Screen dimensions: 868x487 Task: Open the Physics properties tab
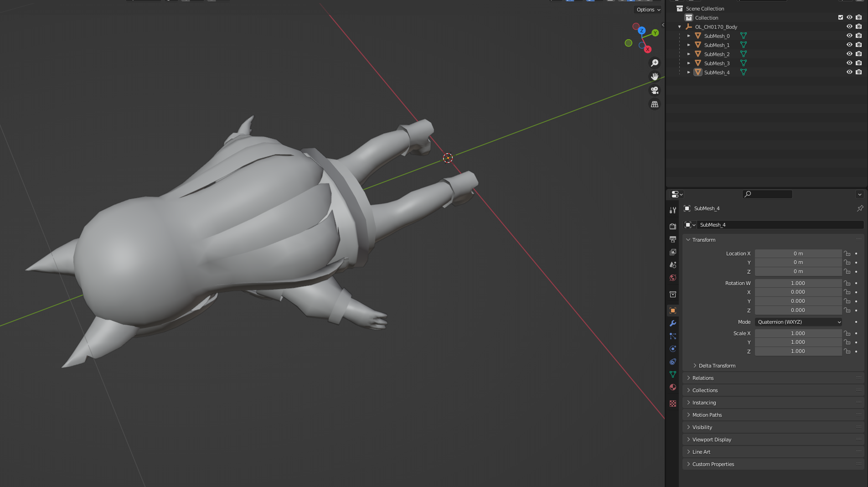673,349
